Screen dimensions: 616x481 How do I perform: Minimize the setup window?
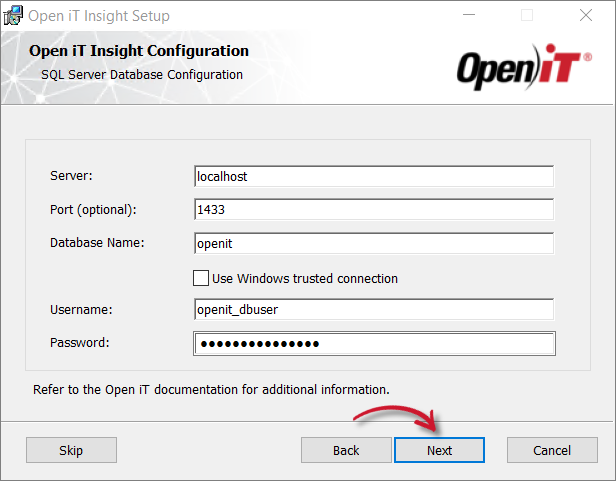469,15
